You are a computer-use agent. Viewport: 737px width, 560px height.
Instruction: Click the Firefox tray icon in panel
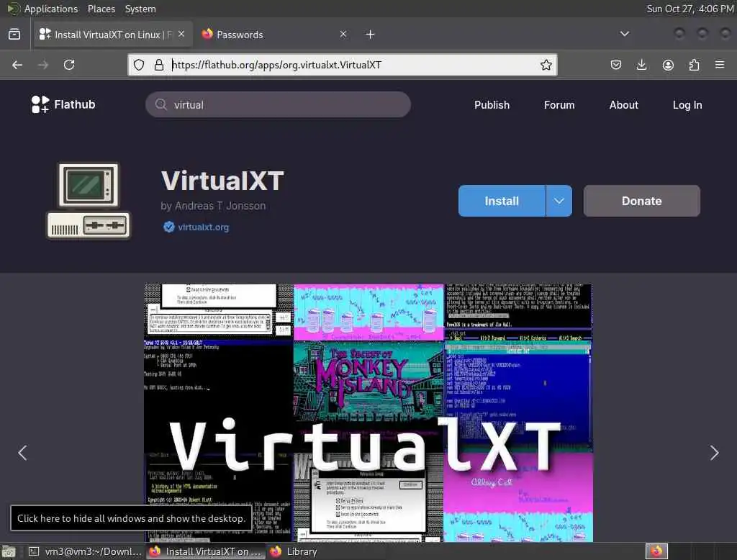[x=656, y=551]
